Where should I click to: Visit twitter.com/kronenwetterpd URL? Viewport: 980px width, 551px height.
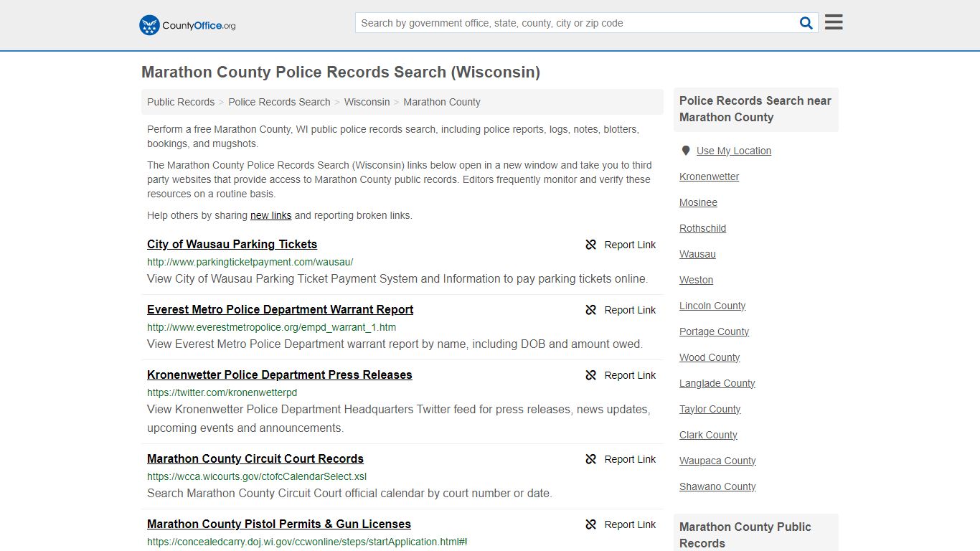[x=222, y=392]
